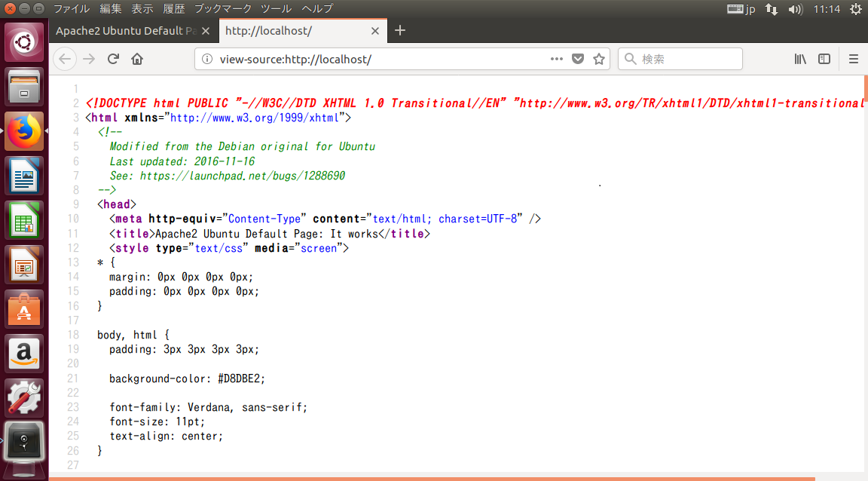Open the Library (bookmarks history) panel
The image size is (868, 481).
tap(800, 59)
